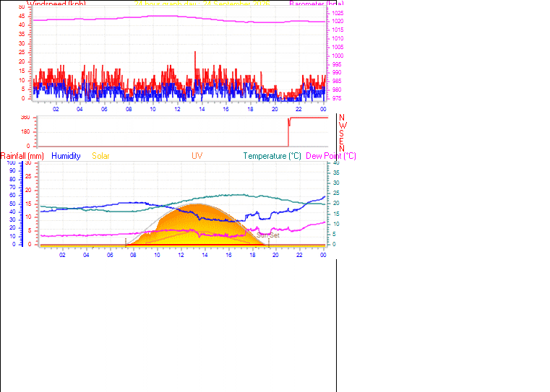Viewport: 550px width, 392px height.
Task: Click the 975 barometer axis value
Action: coord(337,98)
